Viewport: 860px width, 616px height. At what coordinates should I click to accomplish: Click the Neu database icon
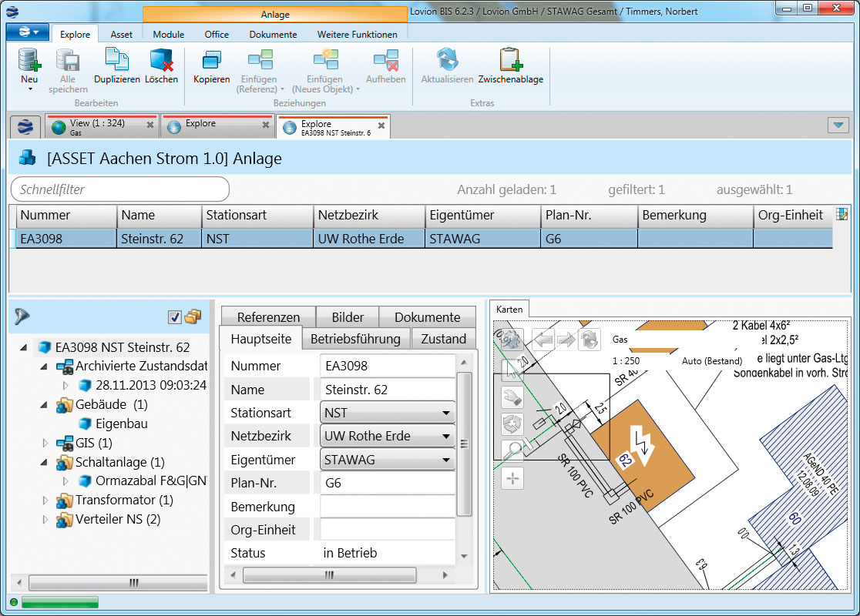tap(29, 60)
